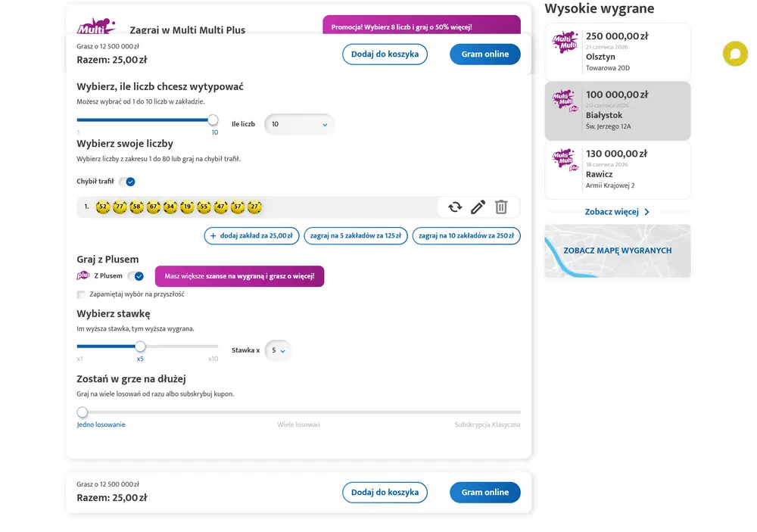
Task: Click the Plus logo next to Z Plusem
Action: click(x=83, y=275)
